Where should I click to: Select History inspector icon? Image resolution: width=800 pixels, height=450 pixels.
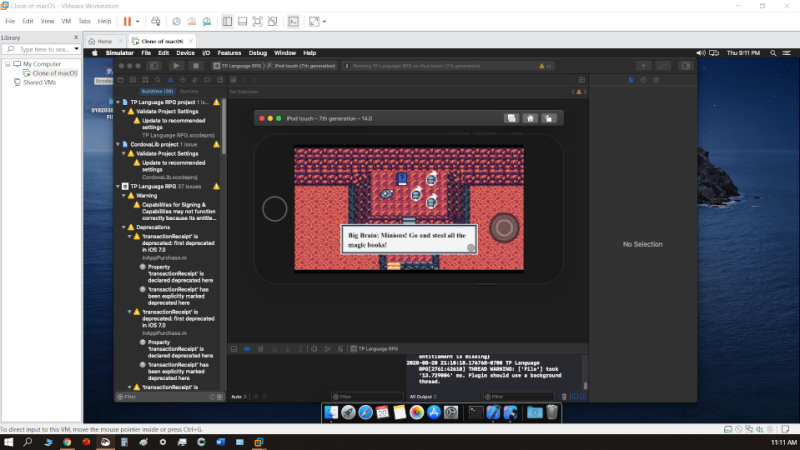[643, 80]
